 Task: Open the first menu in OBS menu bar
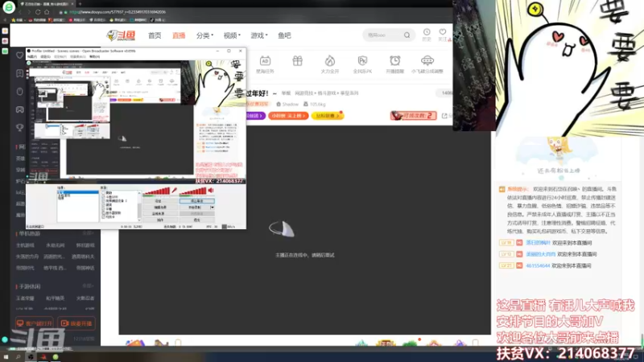[32, 56]
